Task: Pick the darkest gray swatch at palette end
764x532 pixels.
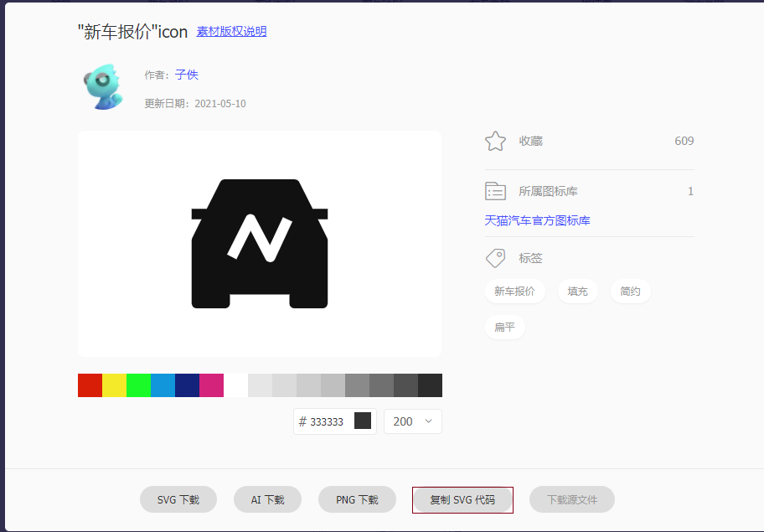Action: tap(431, 385)
